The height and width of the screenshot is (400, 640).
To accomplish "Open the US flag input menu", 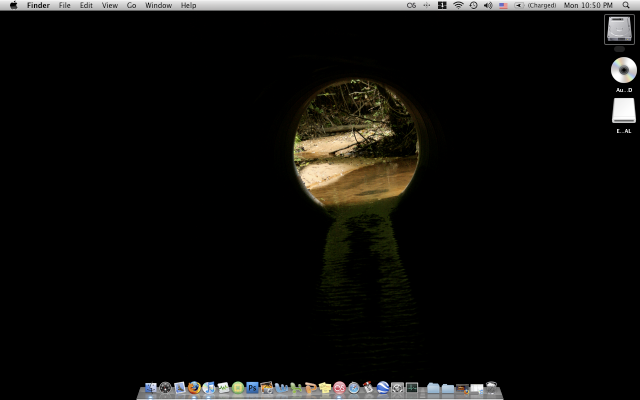I will click(x=503, y=5).
